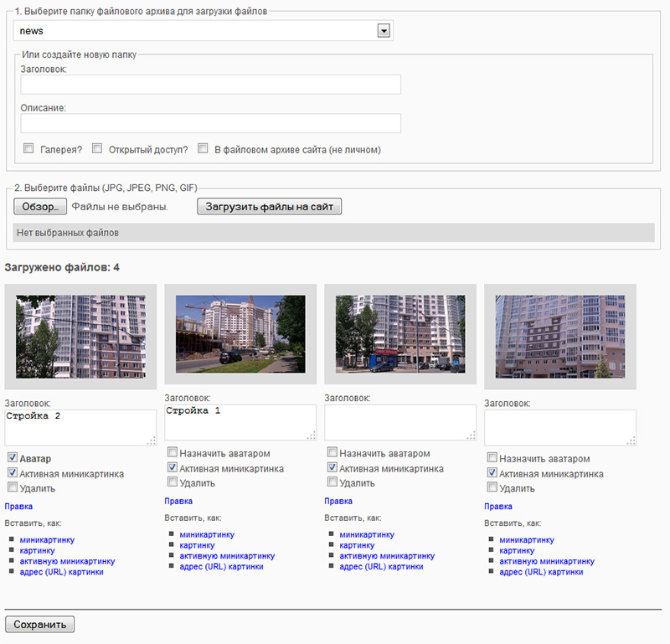This screenshot has width=670, height=644.
Task: Open the Стройка 2 image thumbnail
Action: point(80,337)
